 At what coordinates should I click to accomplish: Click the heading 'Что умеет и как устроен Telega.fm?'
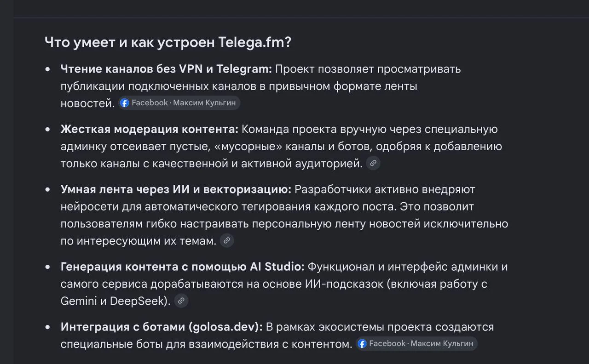[168, 42]
